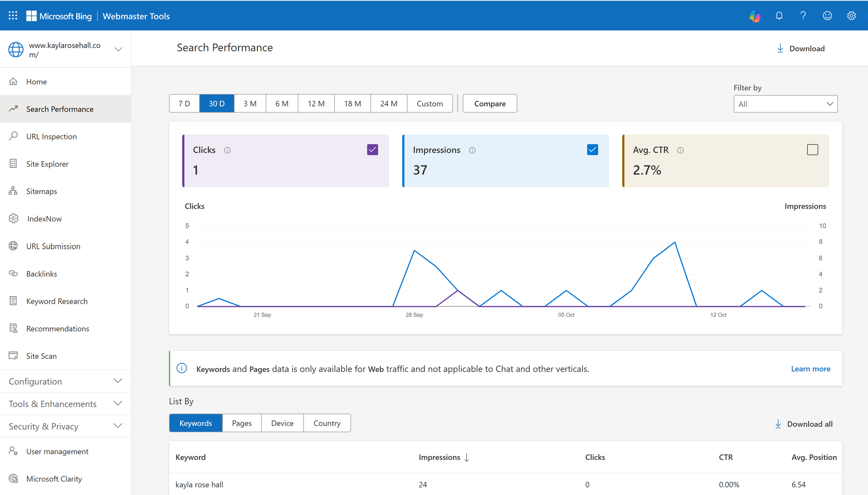Expand the Configuration sidebar section
868x495 pixels.
(66, 381)
